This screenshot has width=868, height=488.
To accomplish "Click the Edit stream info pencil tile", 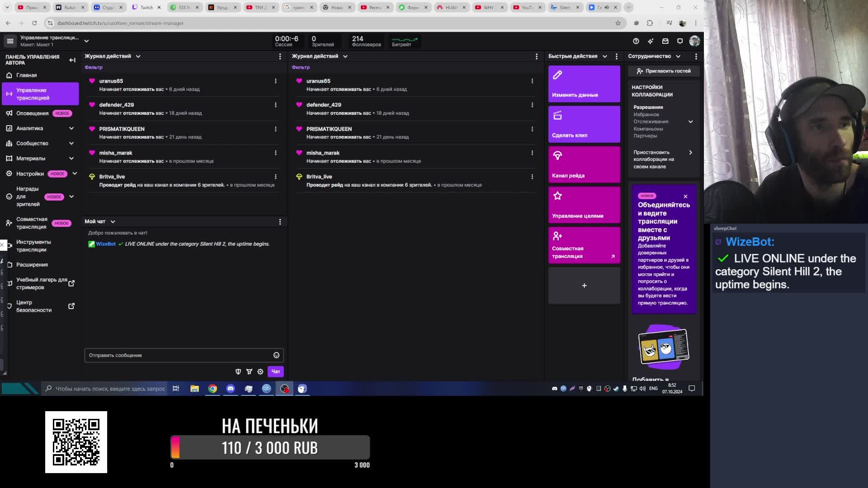I will coord(584,84).
